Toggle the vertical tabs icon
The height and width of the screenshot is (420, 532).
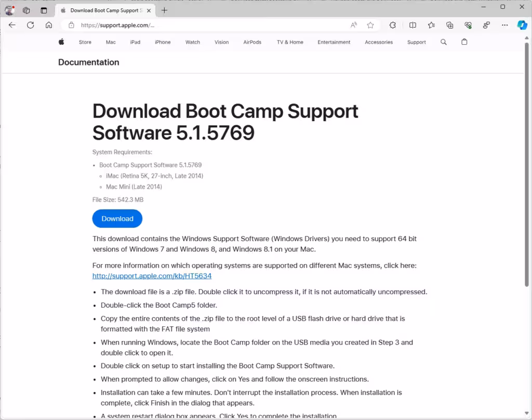click(44, 10)
